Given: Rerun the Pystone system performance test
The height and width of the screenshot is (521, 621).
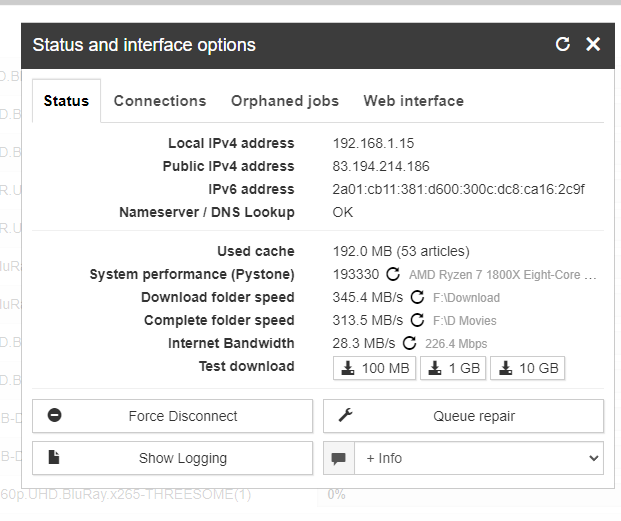Looking at the screenshot, I should [x=393, y=274].
